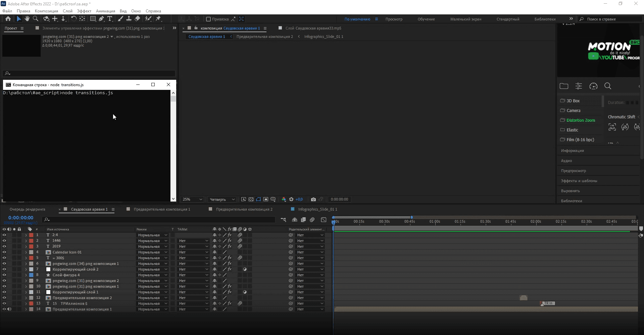Select the Roto Brush tool
This screenshot has width=644, height=335.
click(148, 19)
